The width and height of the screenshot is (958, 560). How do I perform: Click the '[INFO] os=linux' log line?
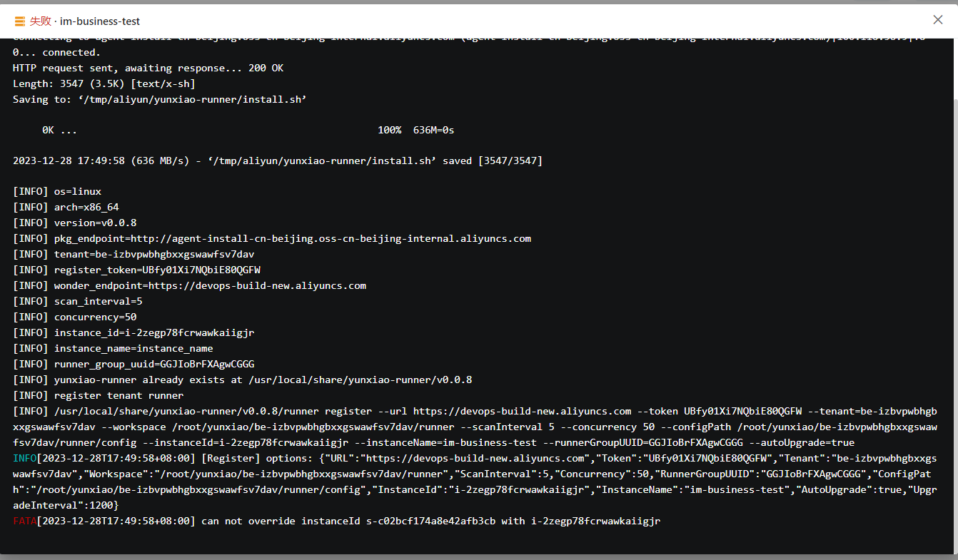57,192
